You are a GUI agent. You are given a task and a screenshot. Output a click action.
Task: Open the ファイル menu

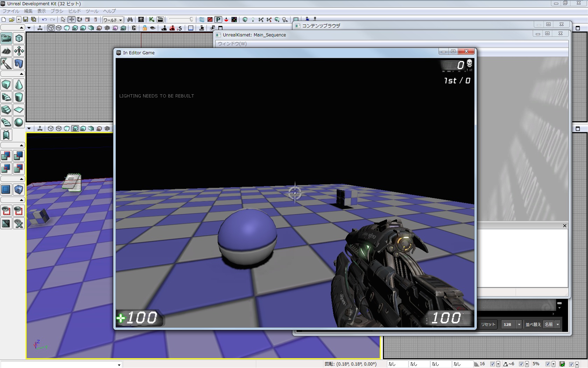[11, 11]
